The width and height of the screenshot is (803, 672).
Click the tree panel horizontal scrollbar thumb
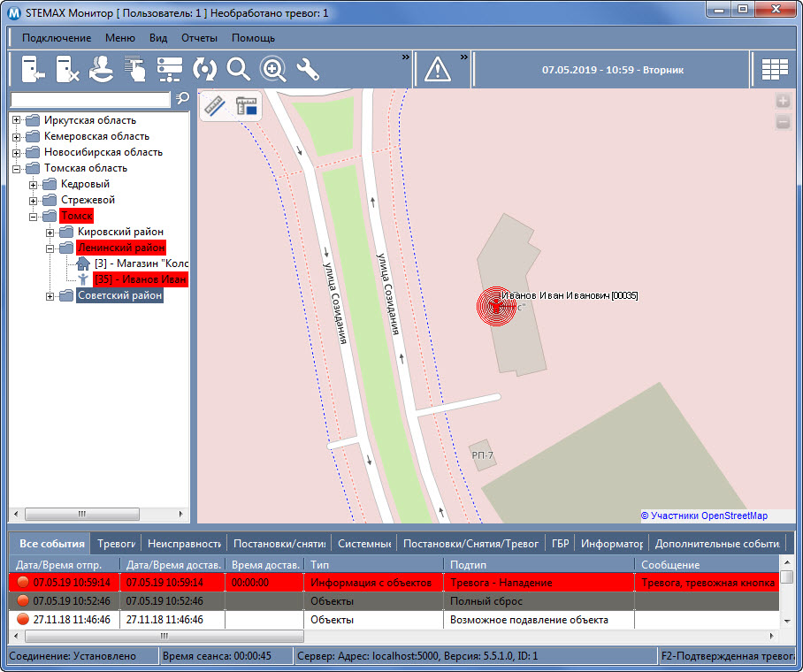coord(82,513)
